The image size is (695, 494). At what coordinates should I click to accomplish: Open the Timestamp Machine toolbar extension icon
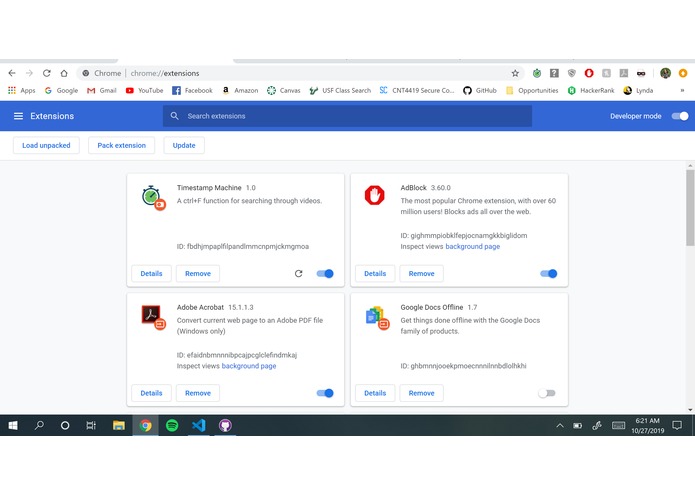537,73
